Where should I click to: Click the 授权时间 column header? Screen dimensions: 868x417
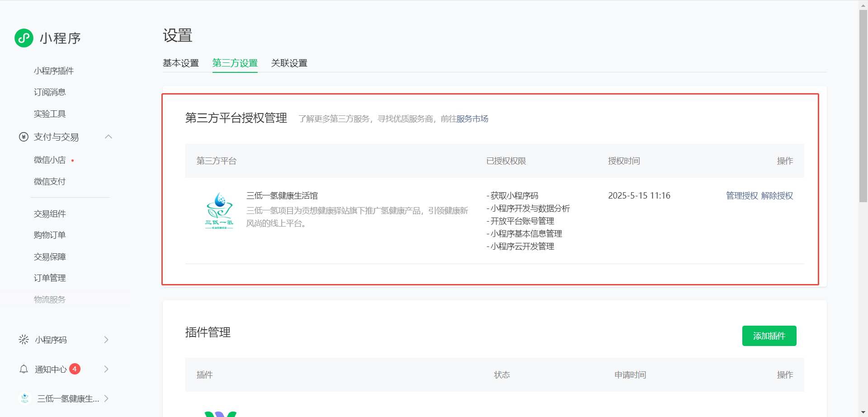click(x=624, y=161)
